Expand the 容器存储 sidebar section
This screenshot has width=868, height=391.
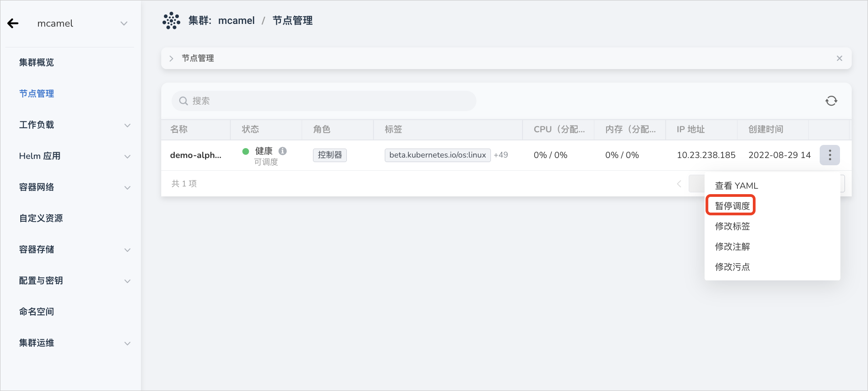click(x=127, y=250)
